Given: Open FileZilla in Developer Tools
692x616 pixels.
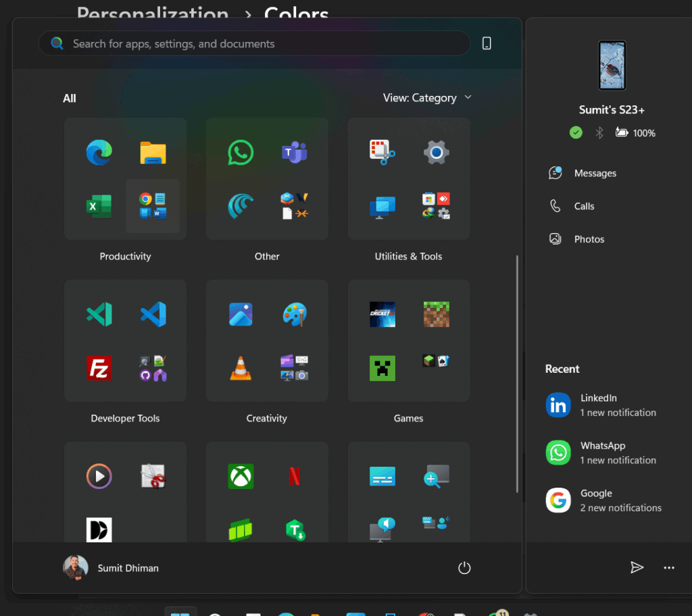Looking at the screenshot, I should (99, 368).
